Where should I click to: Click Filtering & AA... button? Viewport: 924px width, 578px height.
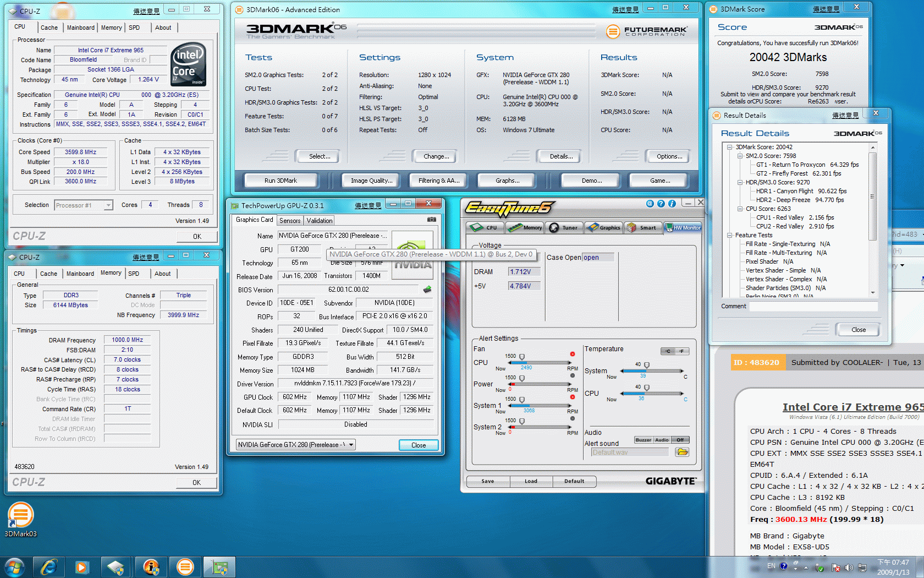coord(439,181)
